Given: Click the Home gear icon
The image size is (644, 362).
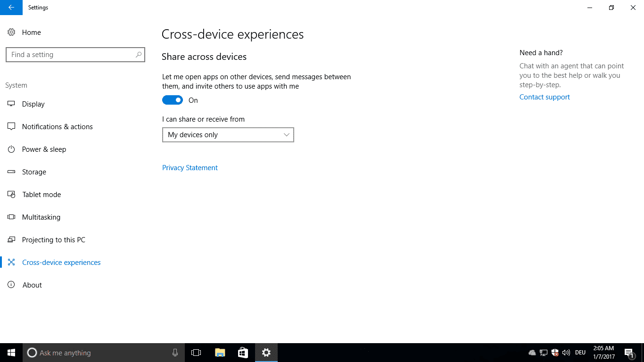Looking at the screenshot, I should 11,33.
